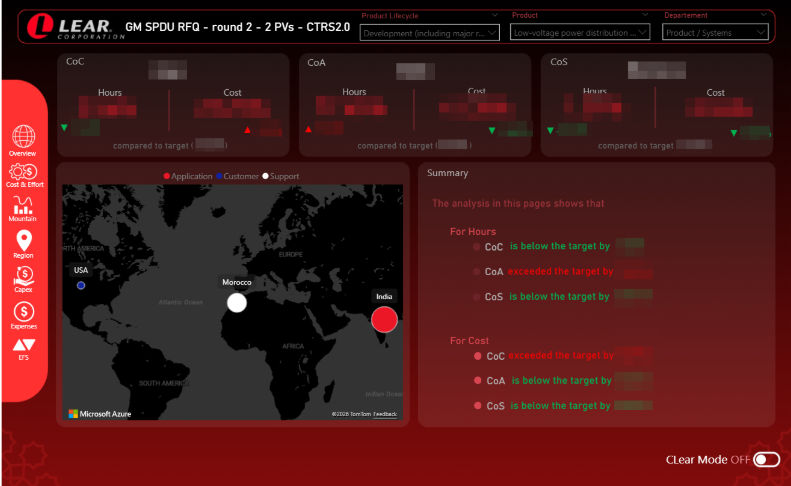
Task: Open Cost & Effort gears icon
Action: tap(23, 172)
